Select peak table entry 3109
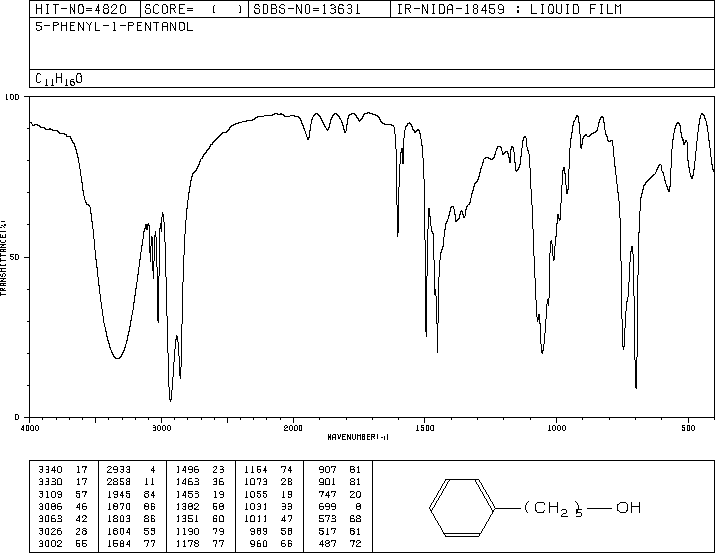This screenshot has height=553, width=715. tap(50, 494)
